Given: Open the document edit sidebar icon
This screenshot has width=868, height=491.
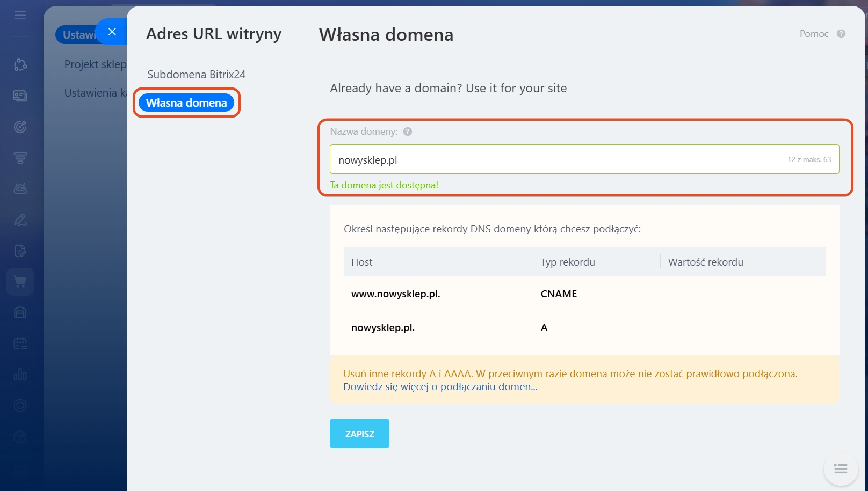Looking at the screenshot, I should pos(20,251).
